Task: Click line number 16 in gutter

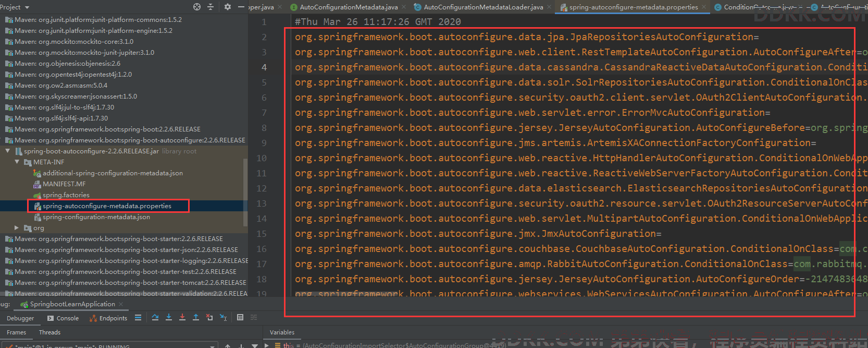Action: point(262,249)
